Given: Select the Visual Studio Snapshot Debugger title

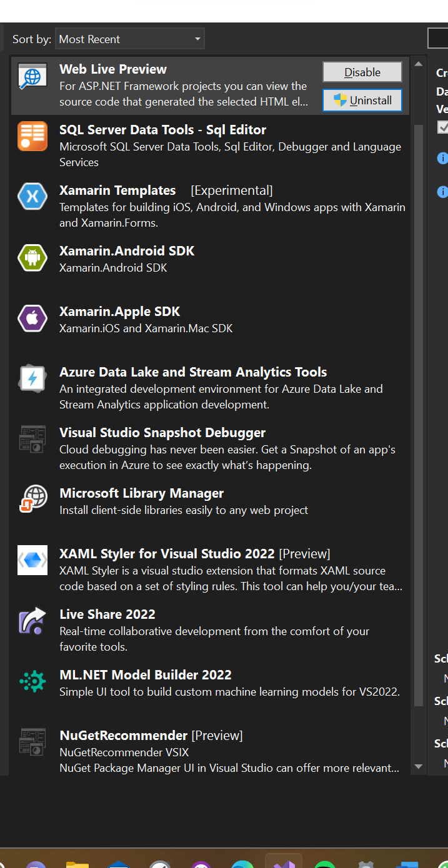Looking at the screenshot, I should coord(162,433).
